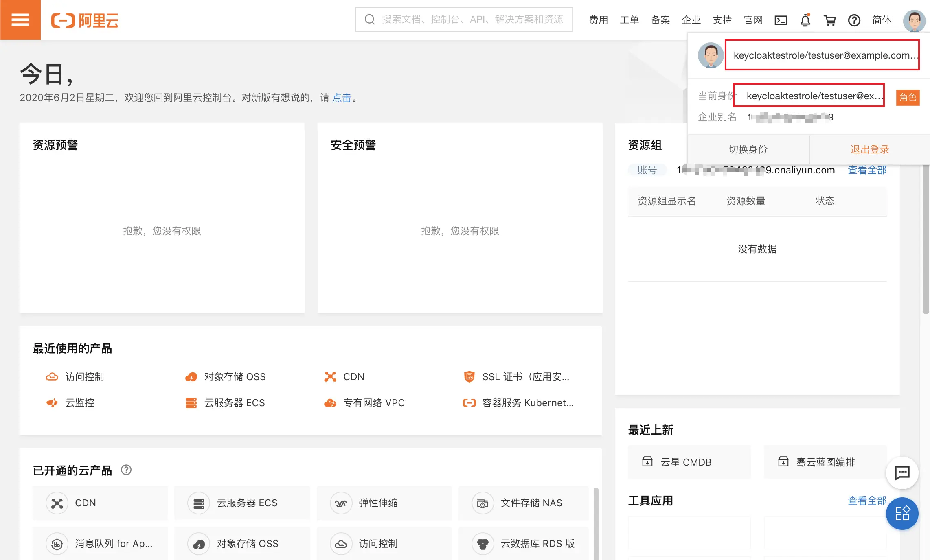Open the SSL 证书 service icon
930x560 pixels.
click(x=469, y=376)
